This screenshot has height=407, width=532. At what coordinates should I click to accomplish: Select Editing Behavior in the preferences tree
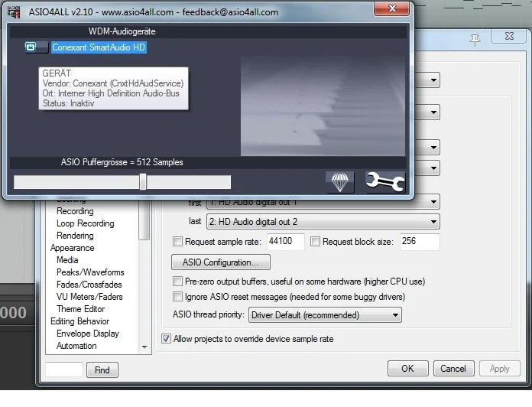click(x=79, y=321)
